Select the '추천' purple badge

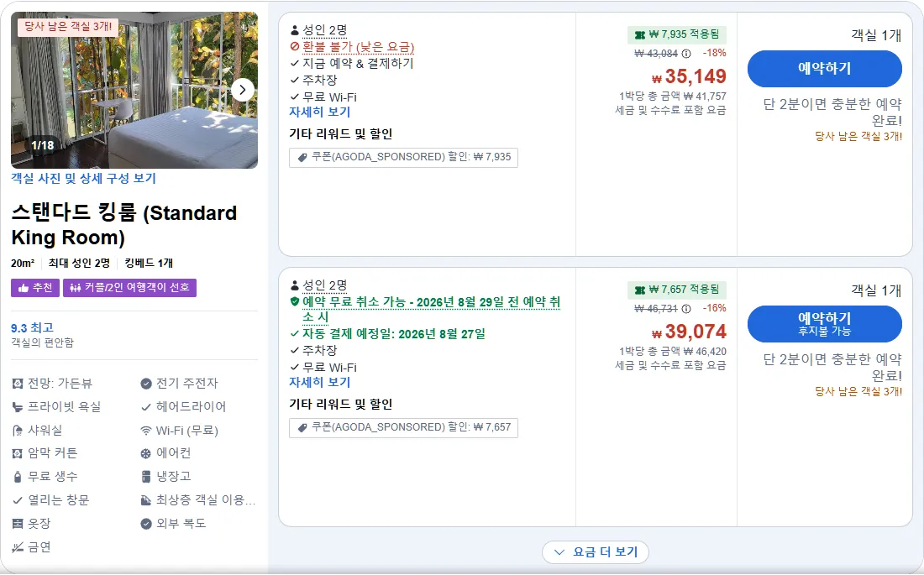coord(35,287)
